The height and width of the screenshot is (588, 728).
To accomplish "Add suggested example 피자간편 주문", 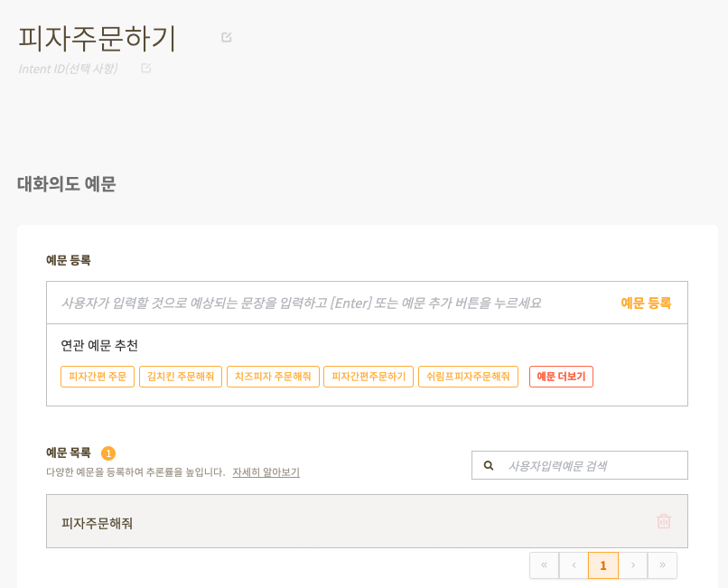I will coord(98,377).
